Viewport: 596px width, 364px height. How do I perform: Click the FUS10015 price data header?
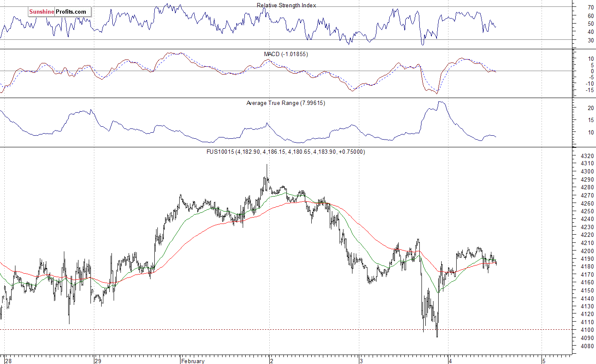point(286,152)
